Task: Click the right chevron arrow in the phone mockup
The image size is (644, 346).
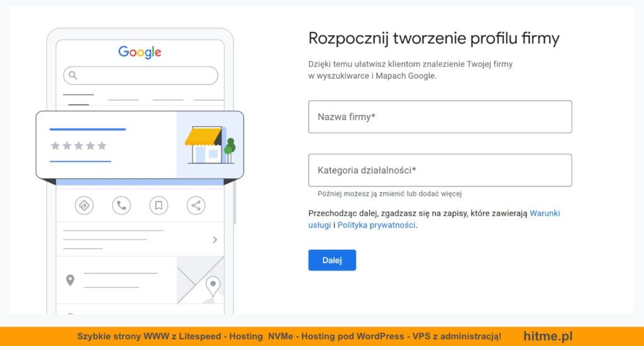Action: coord(214,240)
